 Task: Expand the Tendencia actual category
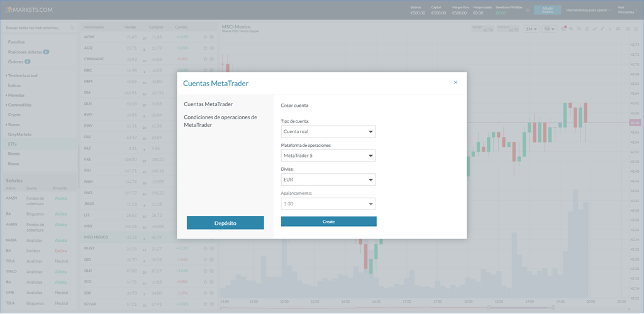pyautogui.click(x=23, y=75)
